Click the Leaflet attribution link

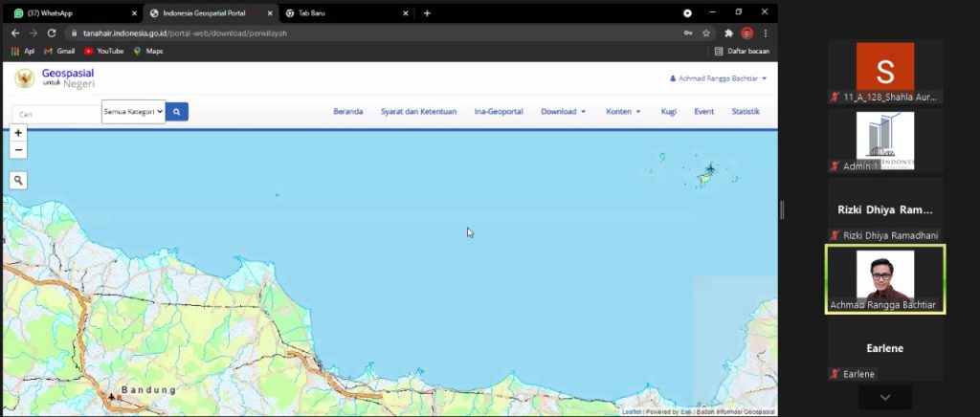pos(631,412)
